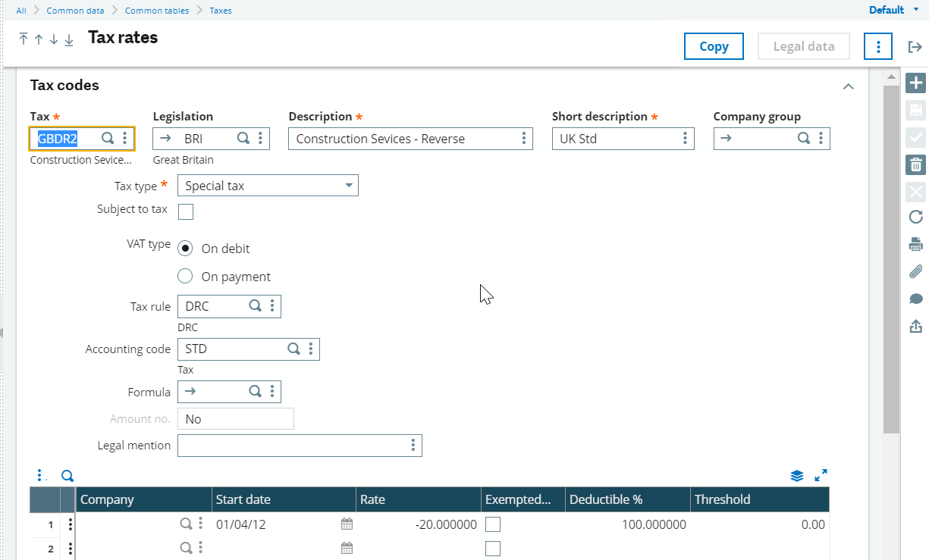Image resolution: width=929 pixels, height=560 pixels.
Task: Open the Company group three-dot menu
Action: click(x=821, y=138)
